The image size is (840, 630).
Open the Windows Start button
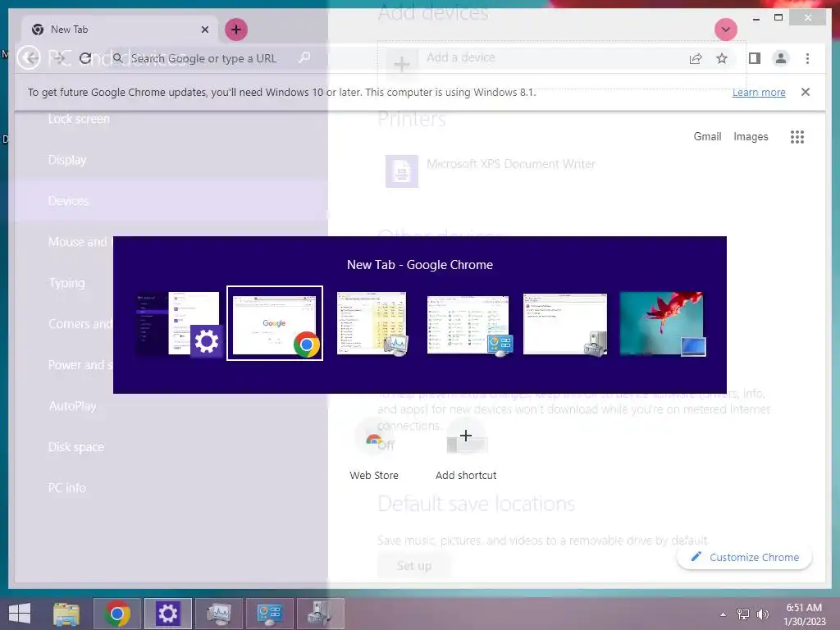click(x=20, y=614)
